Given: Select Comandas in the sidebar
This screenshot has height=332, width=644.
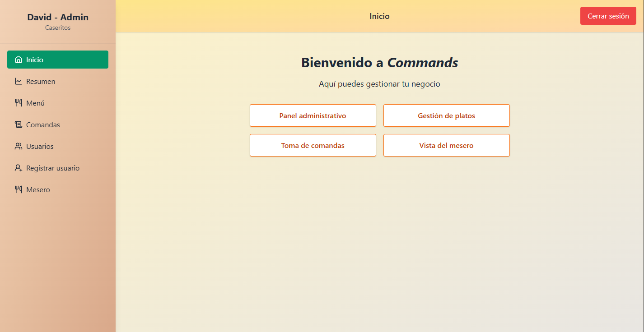Looking at the screenshot, I should point(58,124).
